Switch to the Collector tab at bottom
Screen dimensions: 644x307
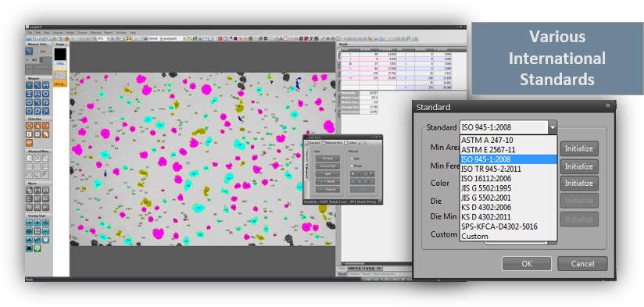(x=353, y=273)
